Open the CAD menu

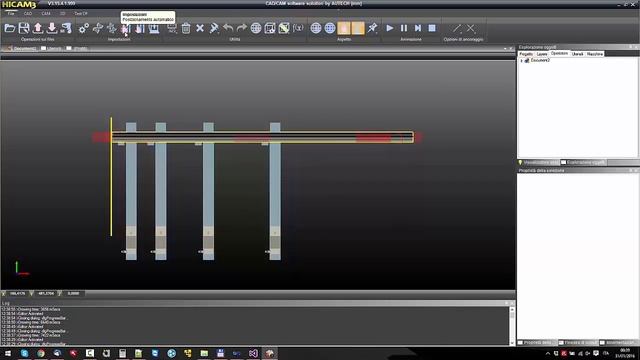pos(28,13)
